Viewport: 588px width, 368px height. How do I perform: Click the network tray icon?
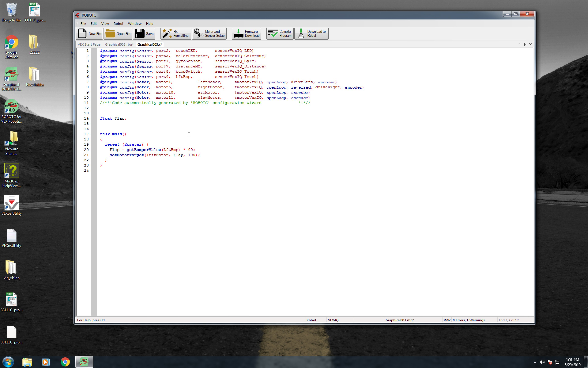(x=557, y=362)
